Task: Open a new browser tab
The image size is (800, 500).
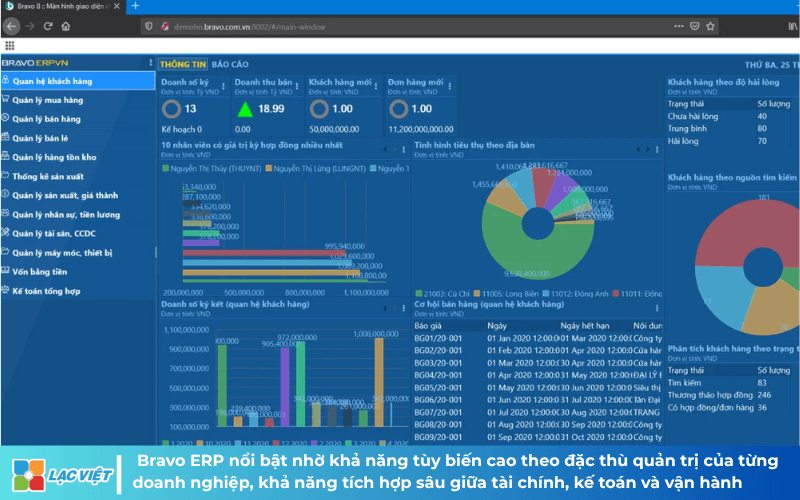Action: [x=135, y=6]
